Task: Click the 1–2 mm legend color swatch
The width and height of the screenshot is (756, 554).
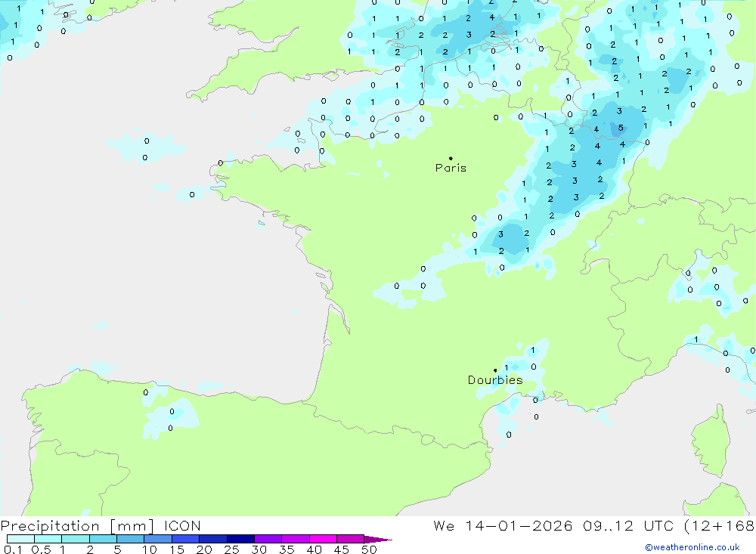Action: coord(76,539)
